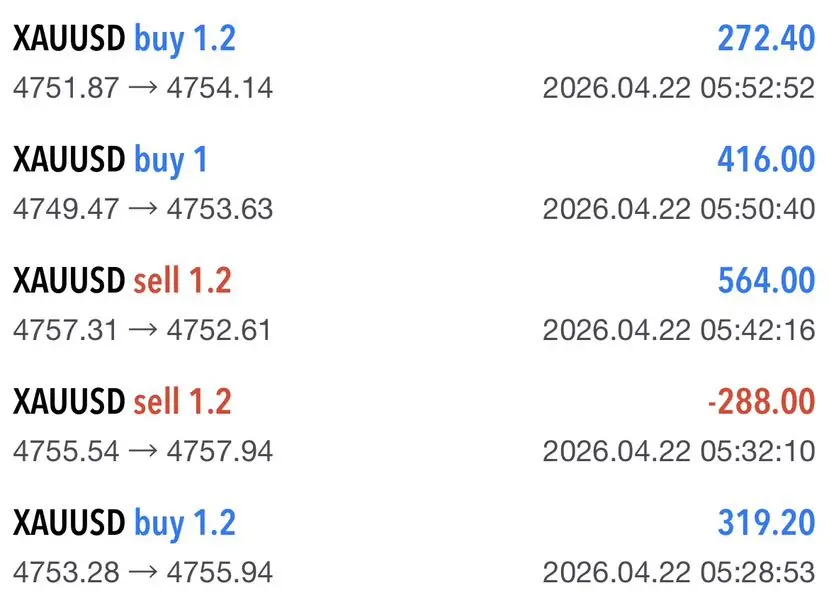Select the 319.20 profit value
The height and width of the screenshot is (600, 829).
766,523
